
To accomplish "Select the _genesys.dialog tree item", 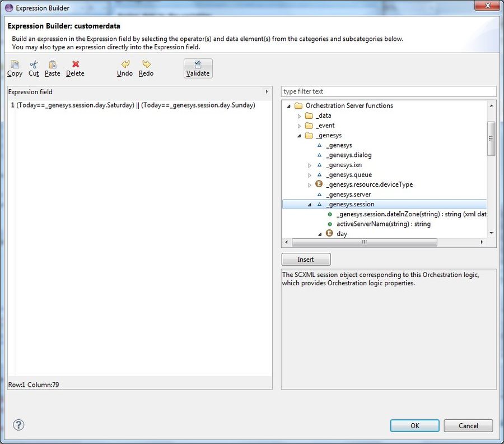I will click(x=349, y=155).
